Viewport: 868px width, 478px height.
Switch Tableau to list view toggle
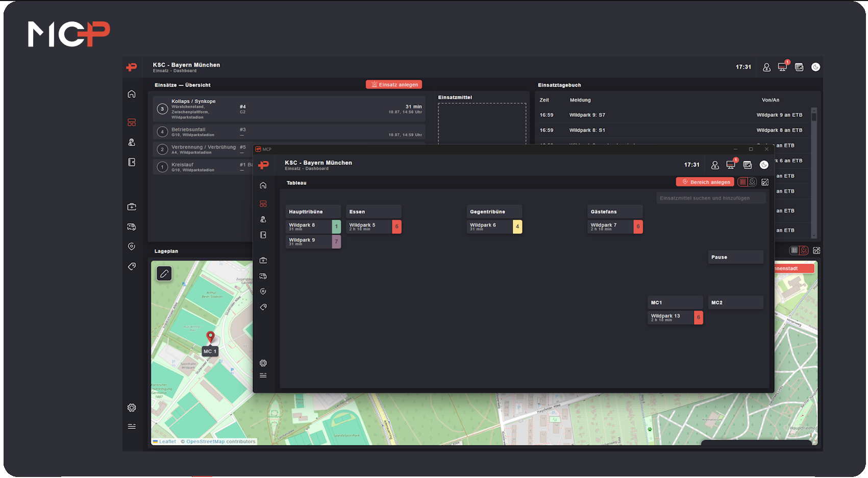(743, 182)
